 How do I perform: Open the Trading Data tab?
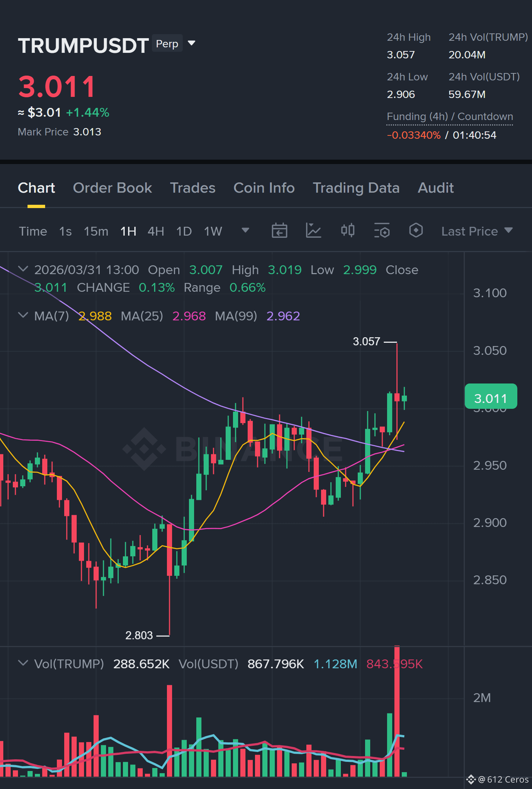coord(356,188)
